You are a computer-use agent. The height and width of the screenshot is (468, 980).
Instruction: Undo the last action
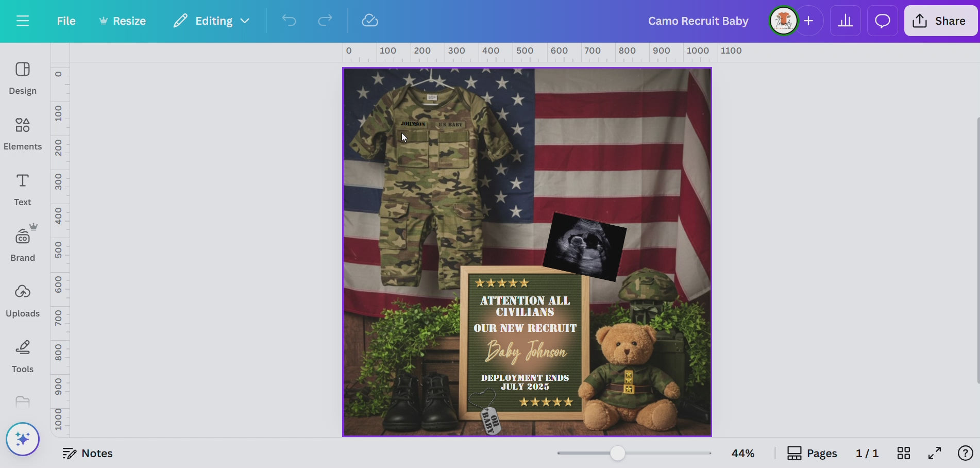point(289,21)
